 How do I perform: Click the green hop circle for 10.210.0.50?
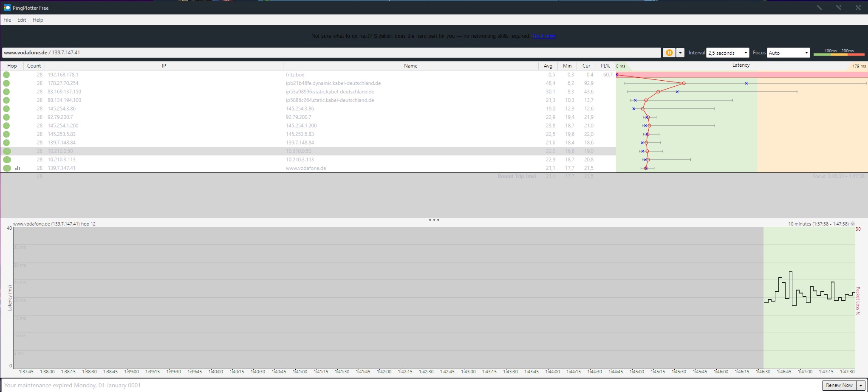tap(6, 151)
